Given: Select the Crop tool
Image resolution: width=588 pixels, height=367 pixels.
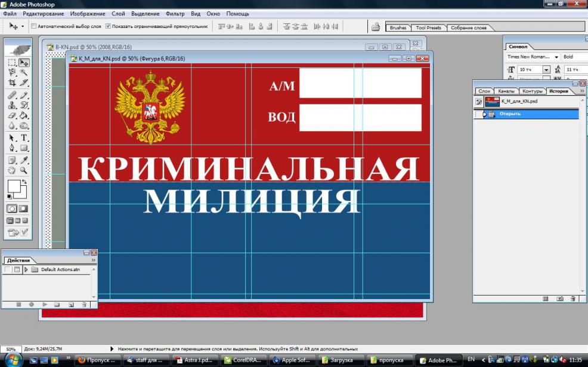Looking at the screenshot, I should click(12, 82).
